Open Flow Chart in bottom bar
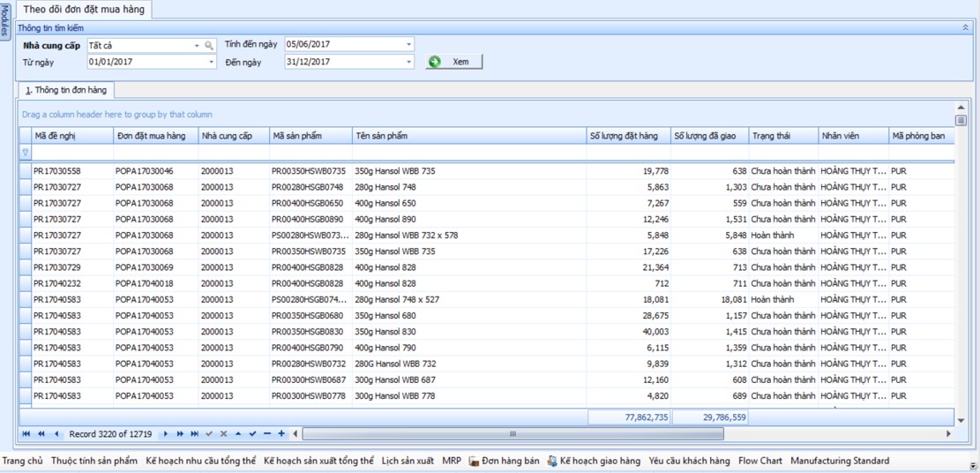Image resolution: width=980 pixels, height=473 pixels. (x=760, y=462)
